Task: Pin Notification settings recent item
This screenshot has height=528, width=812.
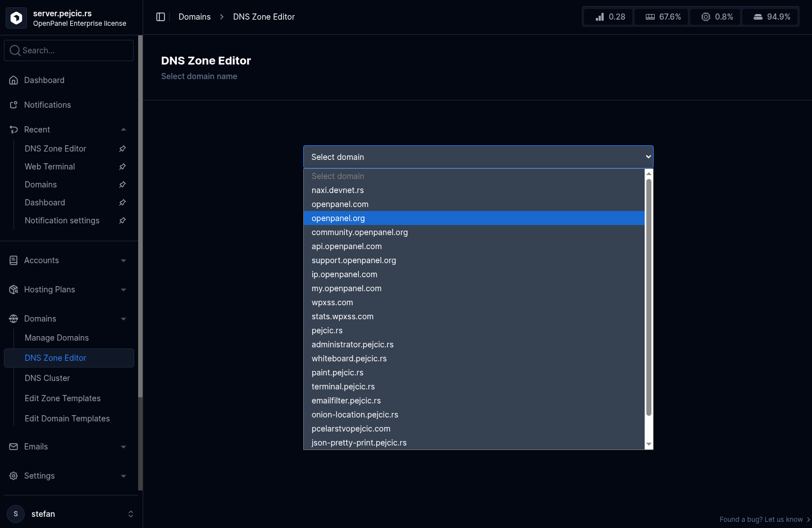Action: pos(122,221)
